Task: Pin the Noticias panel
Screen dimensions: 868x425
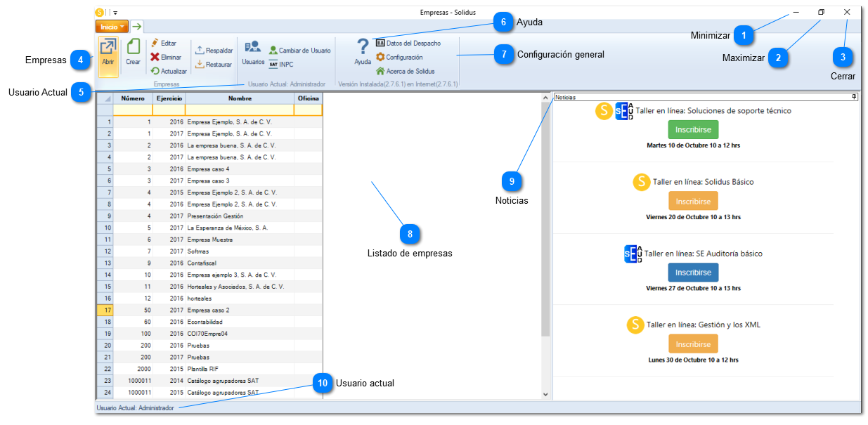Action: [x=854, y=97]
